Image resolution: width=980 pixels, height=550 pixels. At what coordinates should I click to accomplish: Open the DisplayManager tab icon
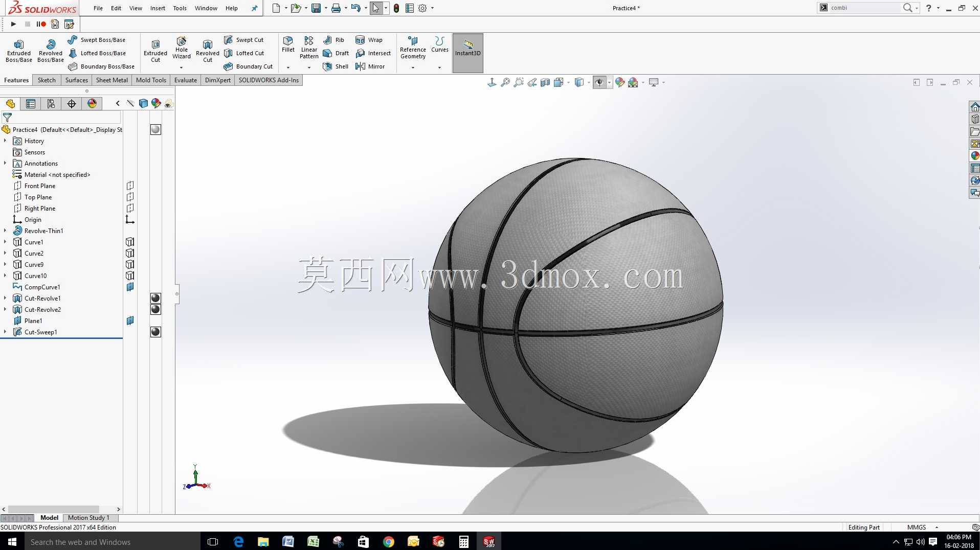[92, 104]
